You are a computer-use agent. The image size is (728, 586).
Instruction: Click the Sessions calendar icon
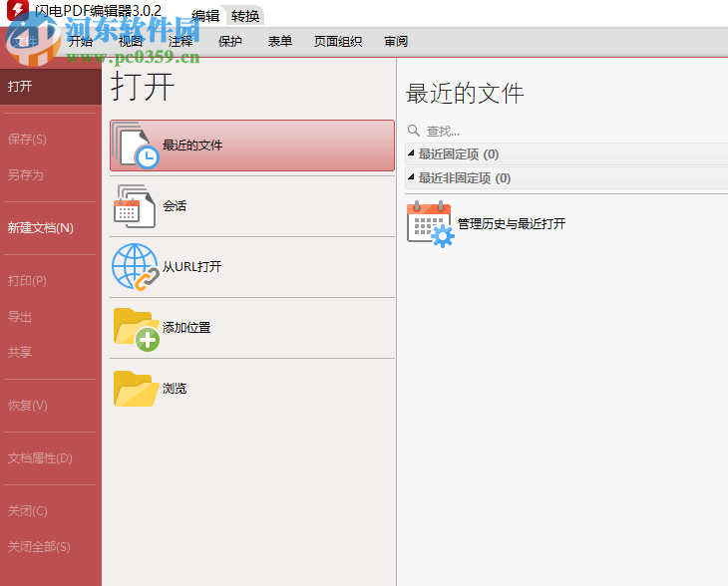click(135, 206)
